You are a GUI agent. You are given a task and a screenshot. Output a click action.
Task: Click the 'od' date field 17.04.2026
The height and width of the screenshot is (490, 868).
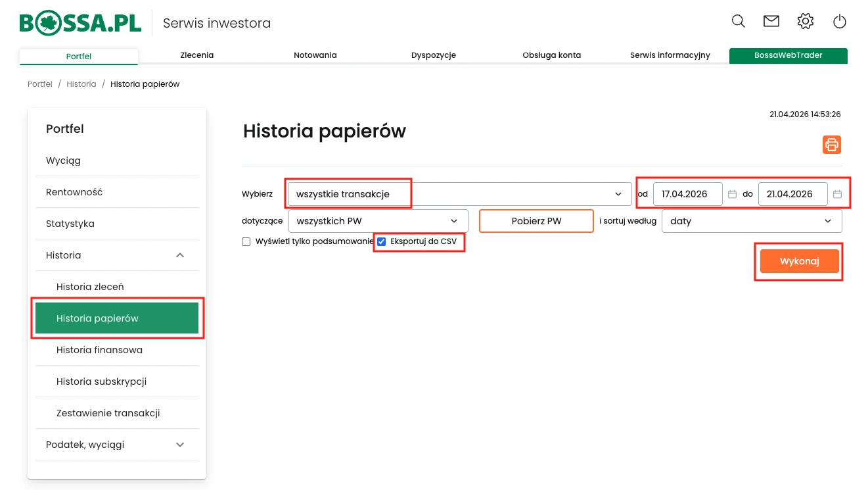pyautogui.click(x=688, y=194)
